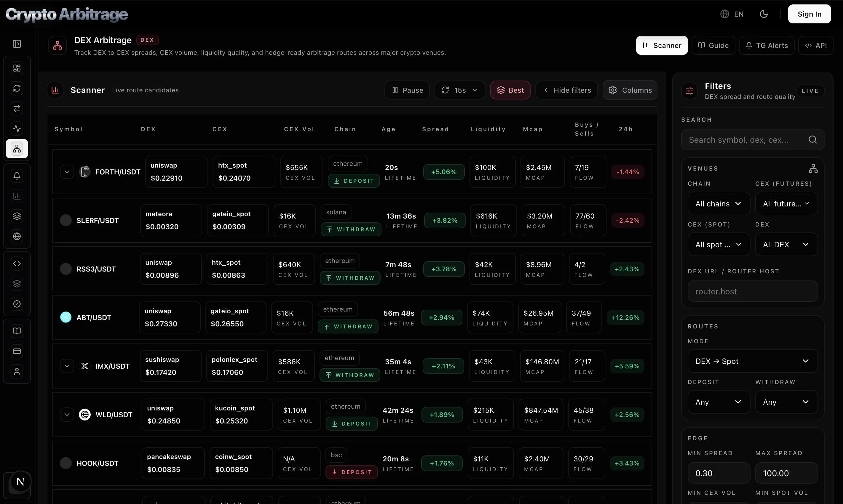The image size is (843, 504).
Task: Click the DEX Arbitrage header network icon
Action: 58,45
